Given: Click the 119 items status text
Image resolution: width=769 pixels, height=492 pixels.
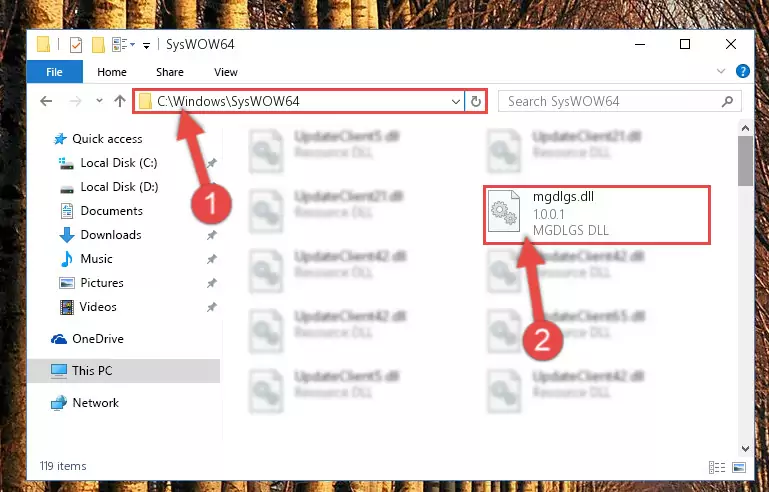Looking at the screenshot, I should click(x=63, y=466).
